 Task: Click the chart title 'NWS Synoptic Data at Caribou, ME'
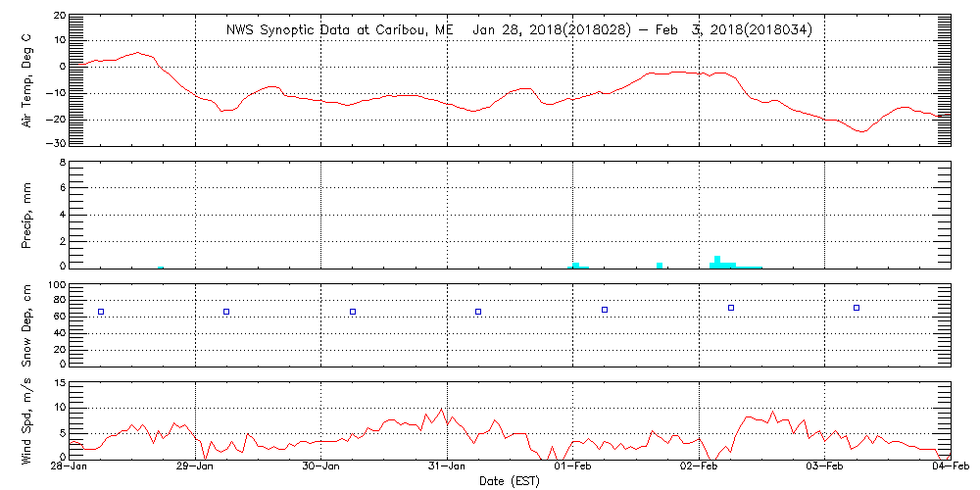[x=340, y=29]
